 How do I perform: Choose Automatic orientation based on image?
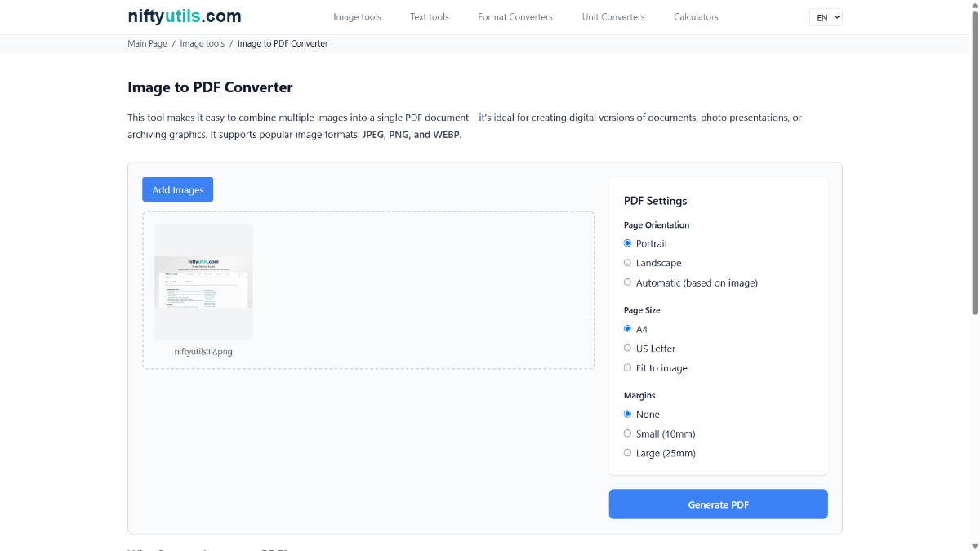point(628,282)
